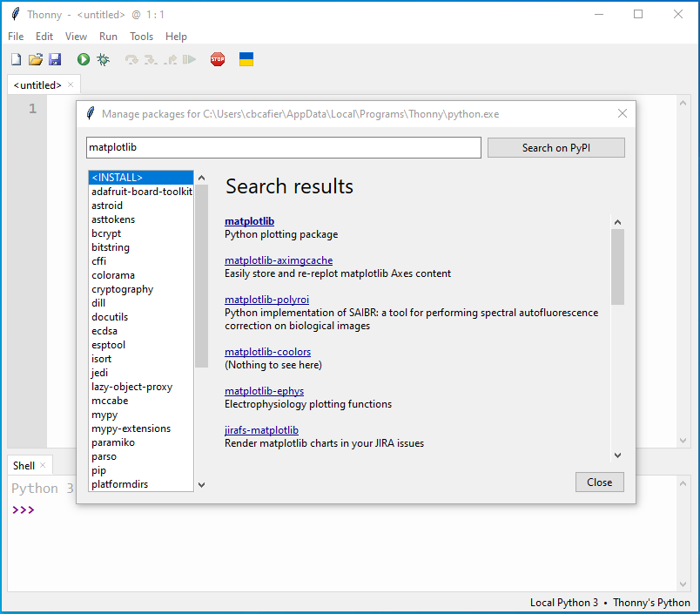Image resolution: width=700 pixels, height=614 pixels.
Task: Switch to the Shell tab
Action: [x=24, y=465]
